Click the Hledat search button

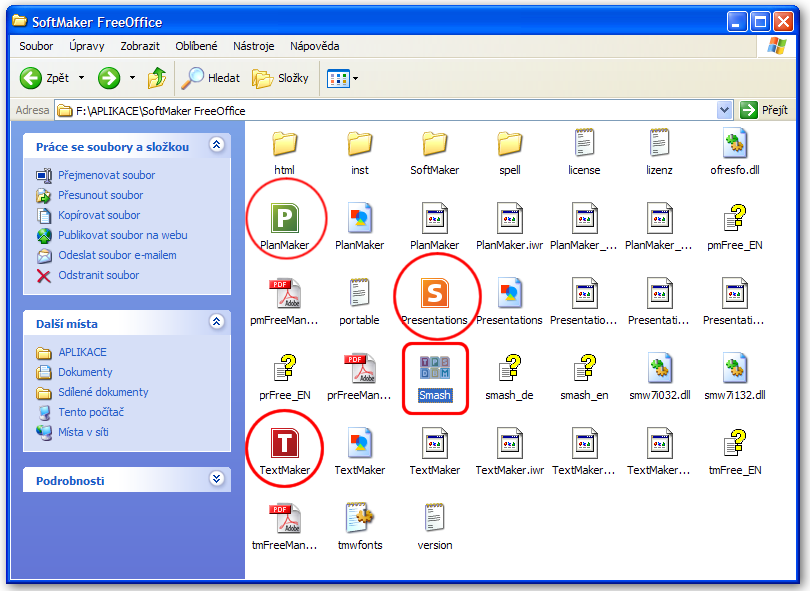pos(211,78)
